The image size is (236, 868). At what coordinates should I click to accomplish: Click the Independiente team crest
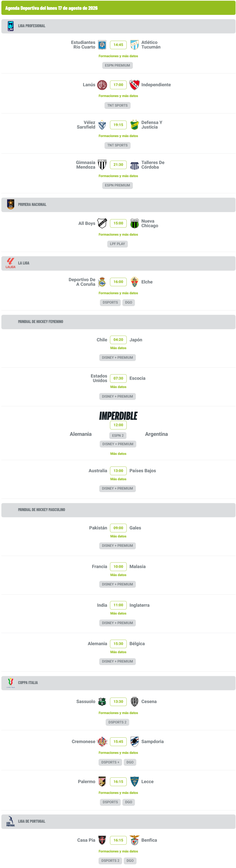coord(134,85)
